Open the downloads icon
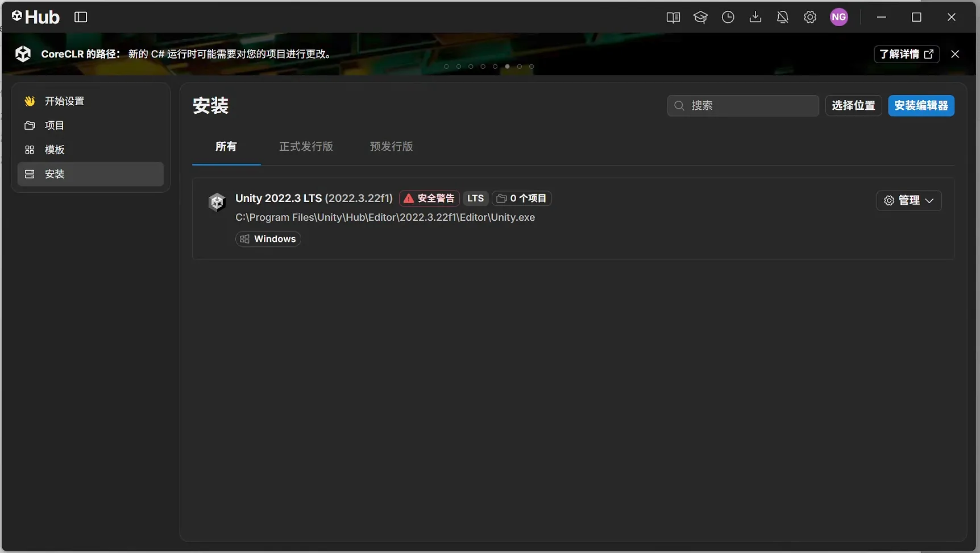The width and height of the screenshot is (980, 553). pos(755,17)
